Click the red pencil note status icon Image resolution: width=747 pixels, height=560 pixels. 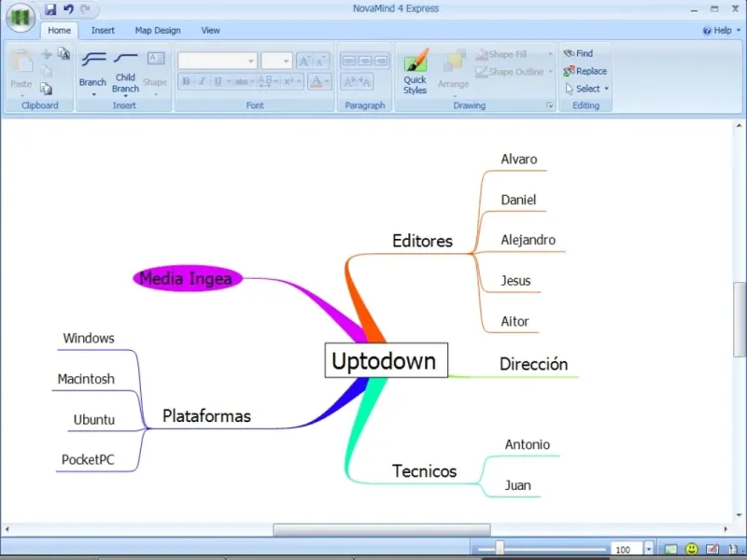click(x=712, y=550)
